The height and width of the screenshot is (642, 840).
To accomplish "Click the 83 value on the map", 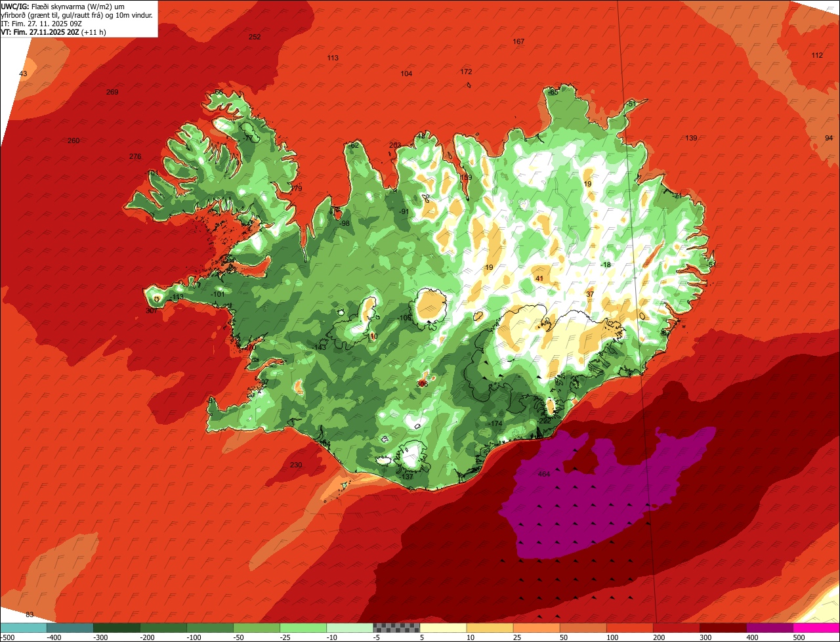I will [30, 614].
